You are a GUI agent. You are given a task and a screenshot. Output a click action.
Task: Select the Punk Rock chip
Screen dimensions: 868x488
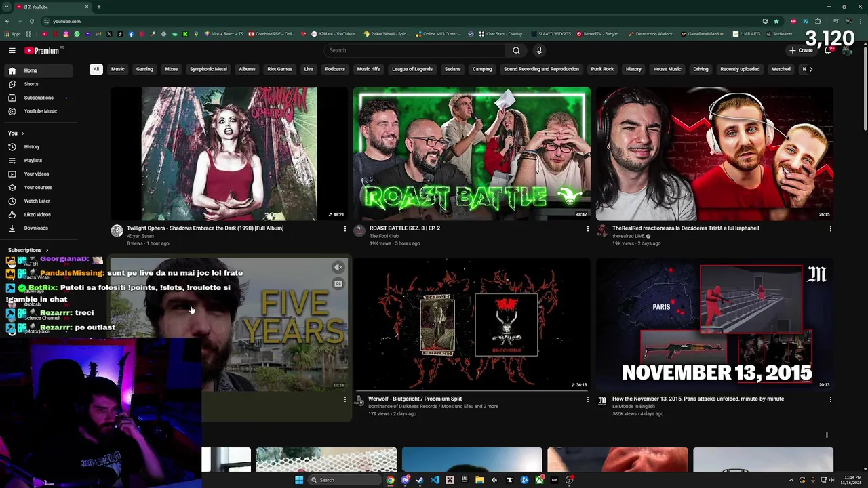[x=602, y=69]
